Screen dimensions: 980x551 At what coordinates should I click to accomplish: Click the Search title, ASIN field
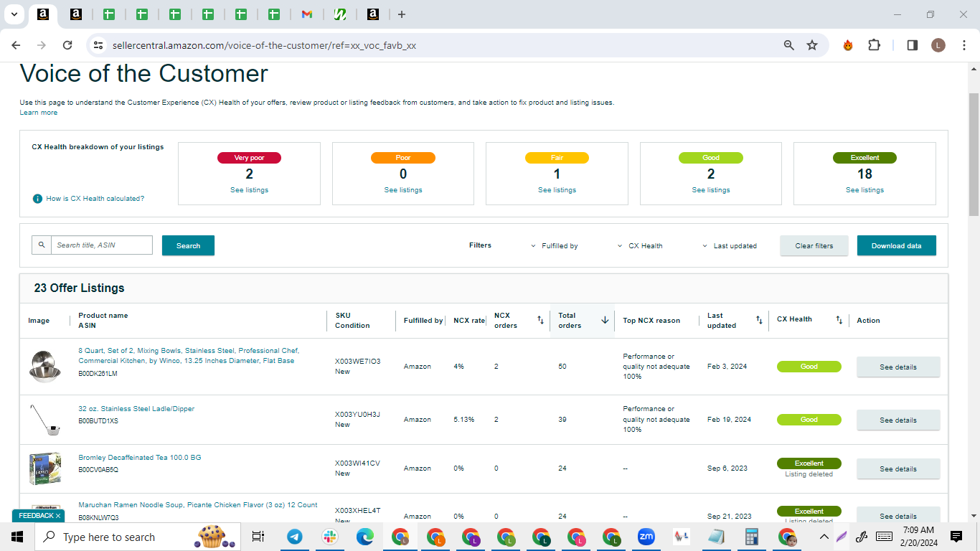102,245
